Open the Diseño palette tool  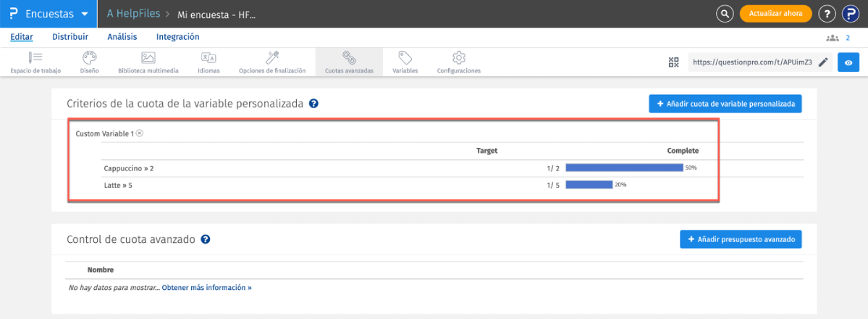(x=89, y=62)
